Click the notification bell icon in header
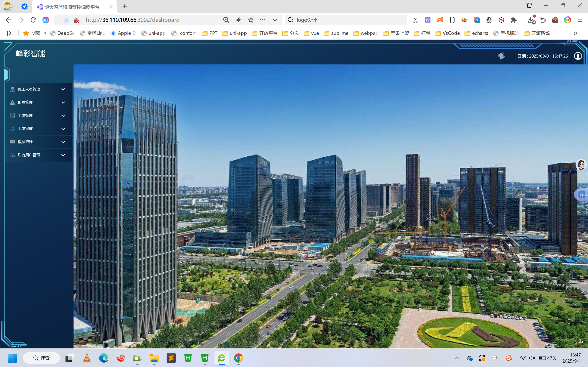 [501, 56]
